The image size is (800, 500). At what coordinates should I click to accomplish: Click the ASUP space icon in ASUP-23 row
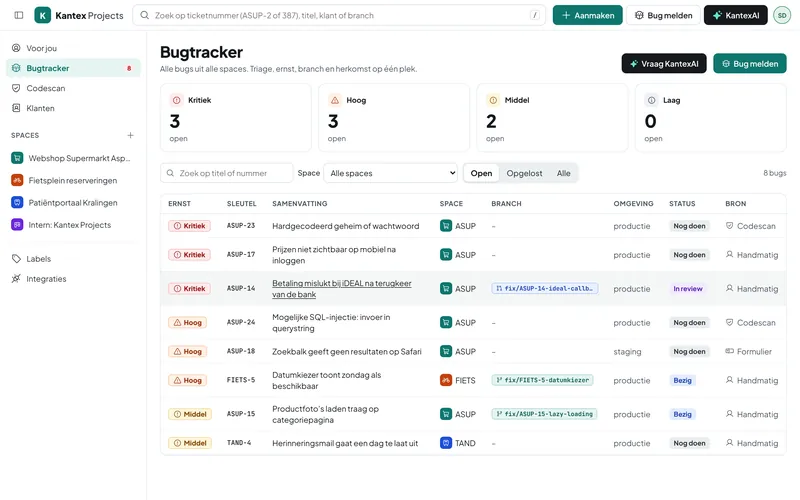coord(446,226)
